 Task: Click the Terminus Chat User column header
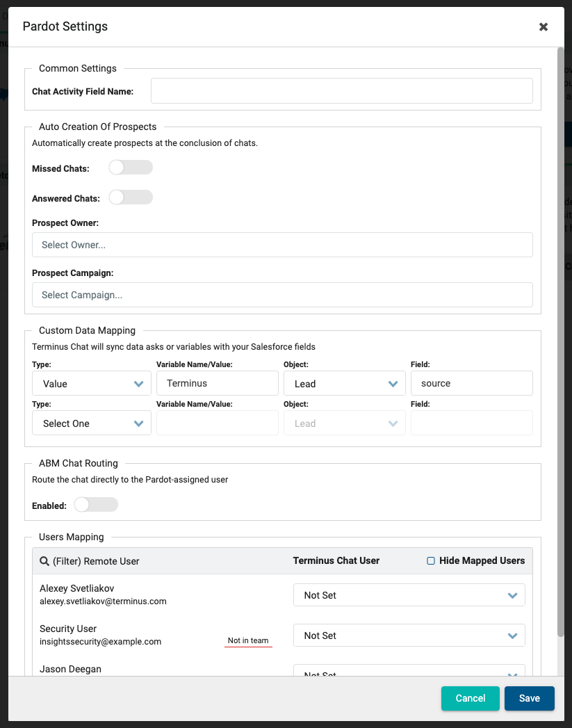point(336,561)
